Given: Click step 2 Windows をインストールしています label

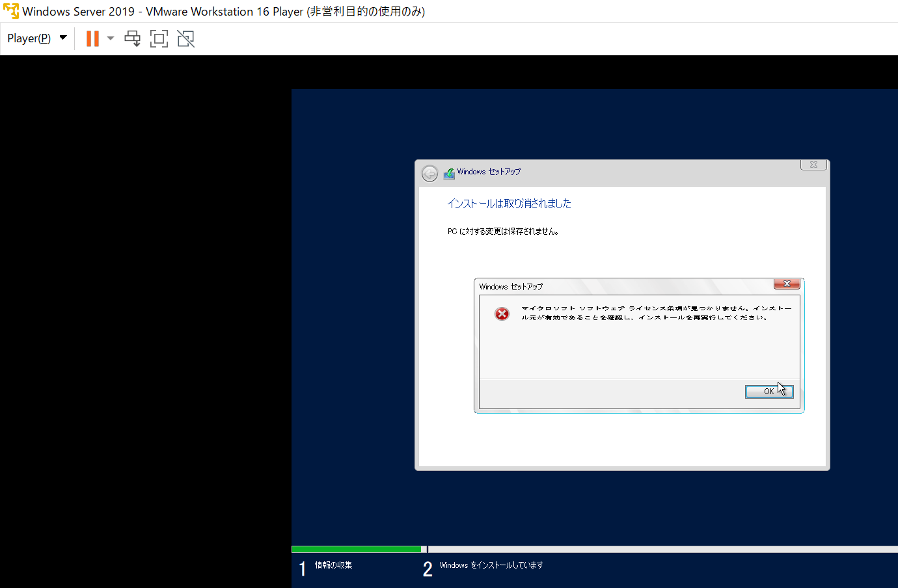Looking at the screenshot, I should [491, 565].
